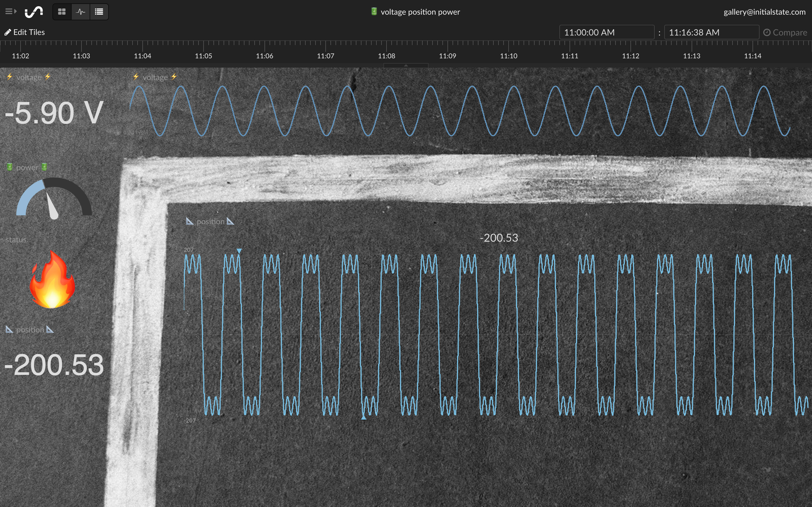Switch to Waves view
Image resolution: width=812 pixels, height=507 pixels.
tap(81, 12)
